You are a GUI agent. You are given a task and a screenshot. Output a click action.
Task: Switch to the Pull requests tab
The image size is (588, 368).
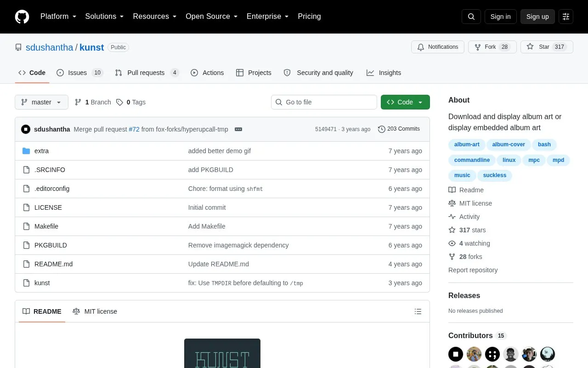(x=147, y=73)
